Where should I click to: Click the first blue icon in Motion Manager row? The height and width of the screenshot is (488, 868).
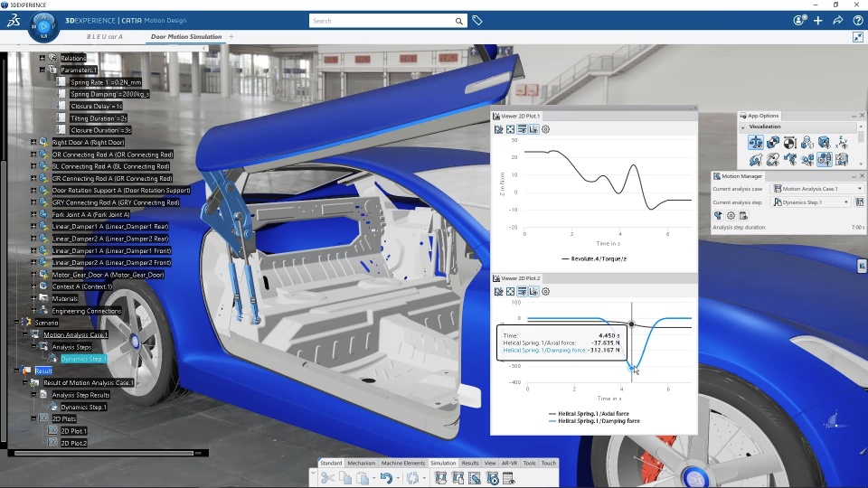(718, 216)
